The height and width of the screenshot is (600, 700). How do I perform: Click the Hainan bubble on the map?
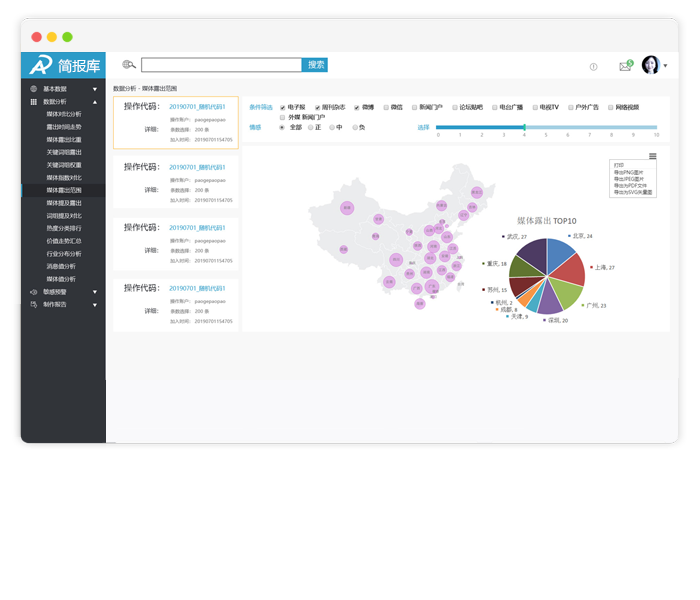coord(420,304)
